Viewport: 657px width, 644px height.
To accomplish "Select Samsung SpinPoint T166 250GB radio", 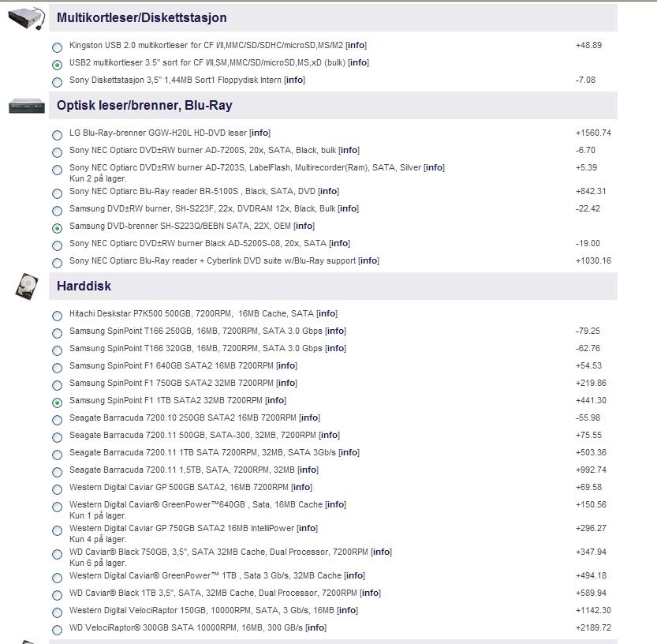I will pyautogui.click(x=57, y=333).
